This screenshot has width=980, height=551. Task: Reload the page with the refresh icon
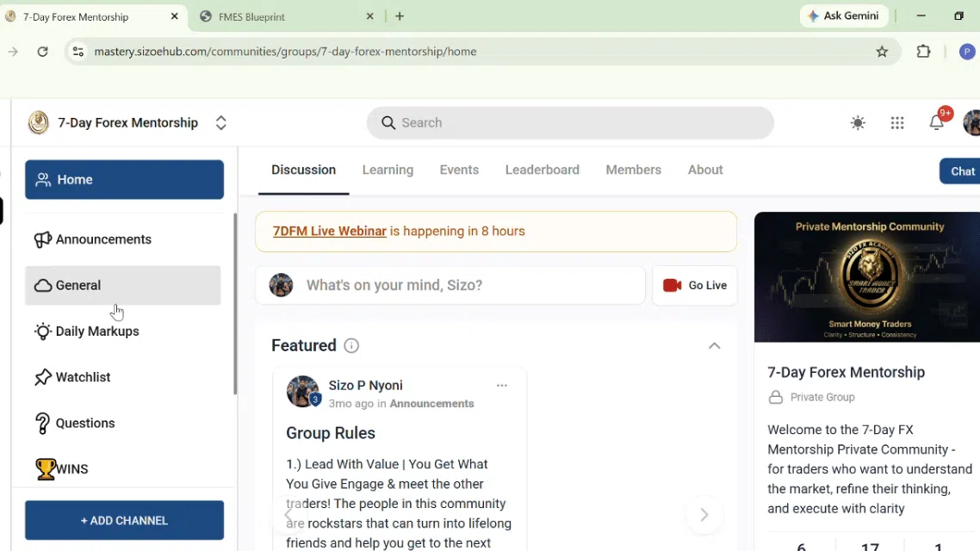pyautogui.click(x=42, y=52)
